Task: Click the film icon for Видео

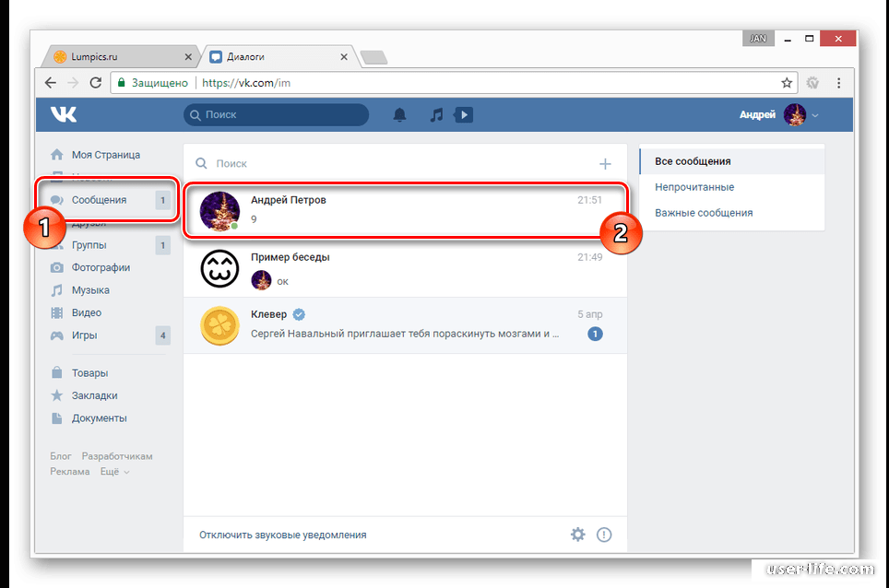Action: [x=56, y=312]
